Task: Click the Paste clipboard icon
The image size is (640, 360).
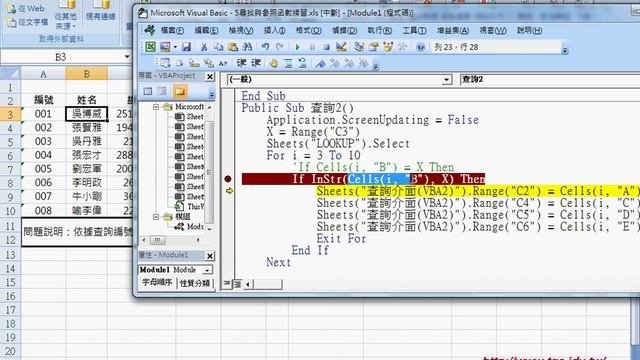Action: click(233, 47)
